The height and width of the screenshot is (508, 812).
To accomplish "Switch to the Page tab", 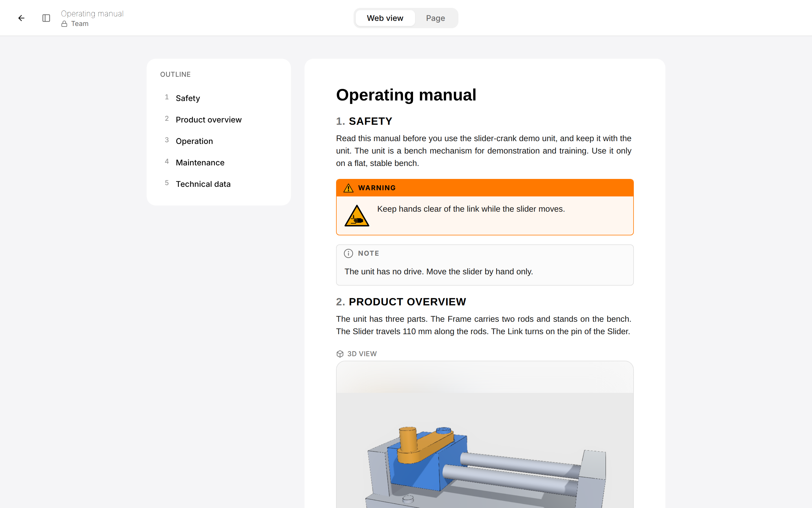I will coord(435,18).
